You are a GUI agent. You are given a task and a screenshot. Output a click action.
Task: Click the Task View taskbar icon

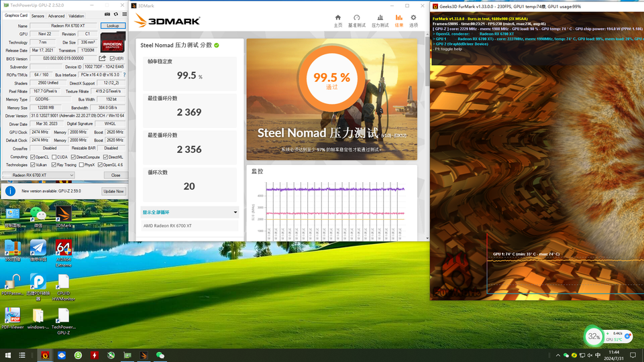(22, 355)
